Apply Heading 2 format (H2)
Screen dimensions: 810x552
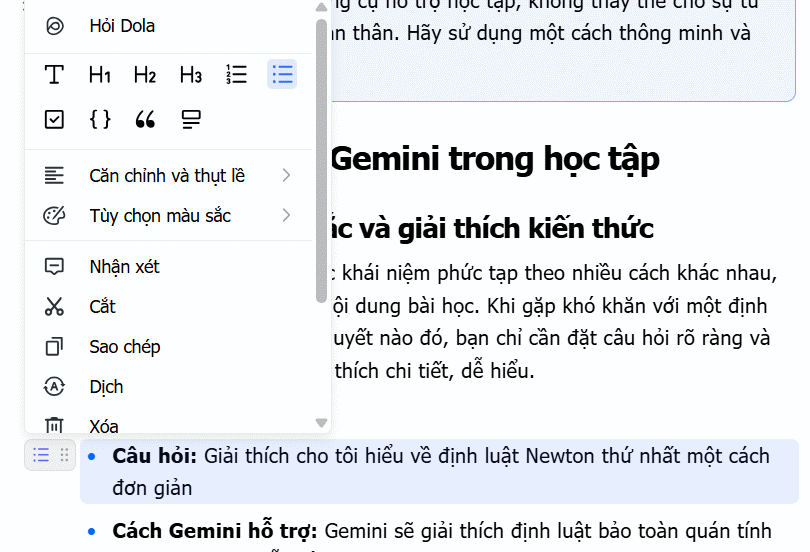click(x=145, y=74)
